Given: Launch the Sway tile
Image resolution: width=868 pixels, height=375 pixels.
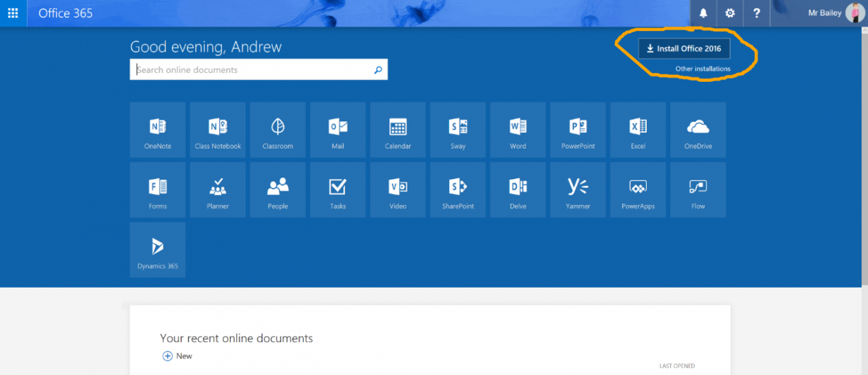Looking at the screenshot, I should [x=457, y=130].
